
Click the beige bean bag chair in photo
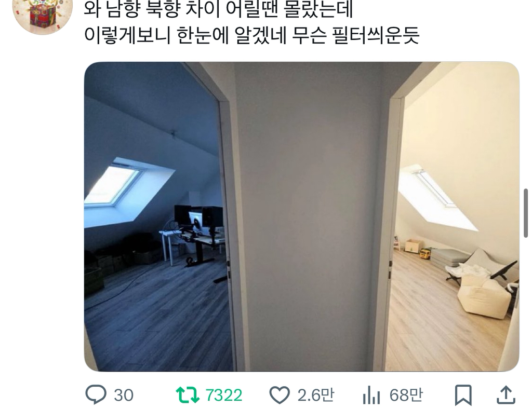483,295
